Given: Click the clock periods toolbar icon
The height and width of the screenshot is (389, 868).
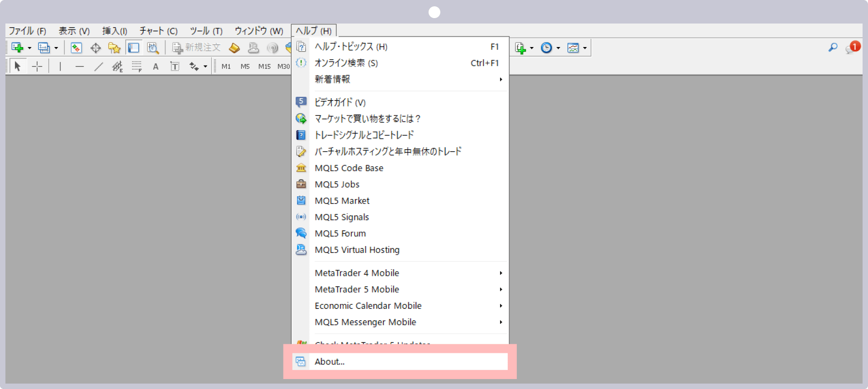Looking at the screenshot, I should click(547, 47).
